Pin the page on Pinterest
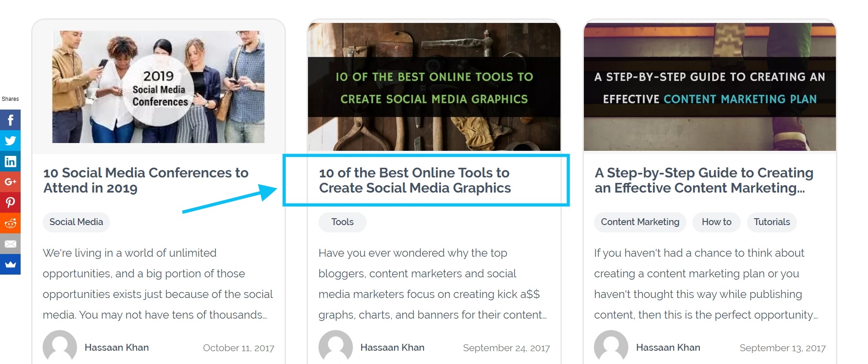Image resolution: width=868 pixels, height=364 pixels. 10,203
